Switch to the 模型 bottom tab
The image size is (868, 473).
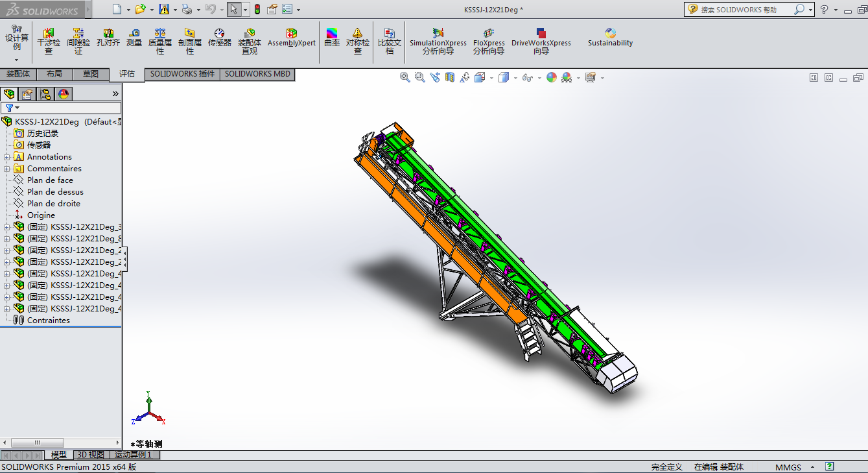(59, 455)
